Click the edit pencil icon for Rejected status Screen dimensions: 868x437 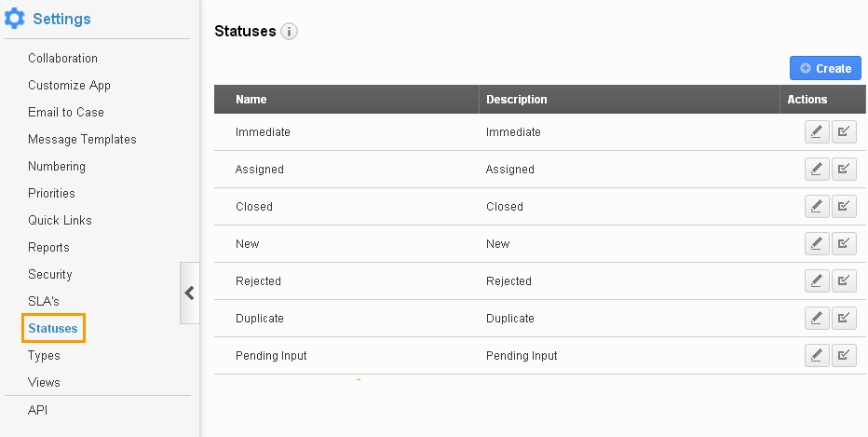817,280
